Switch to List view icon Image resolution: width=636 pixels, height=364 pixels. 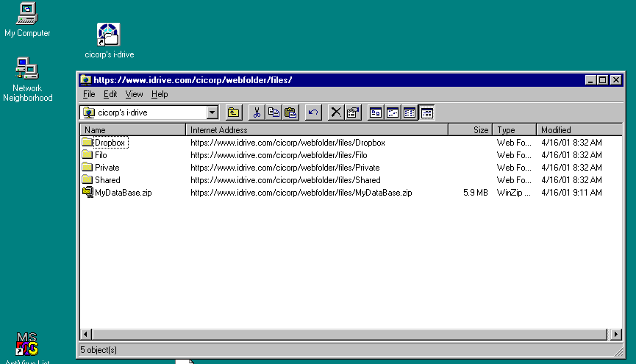[410, 113]
